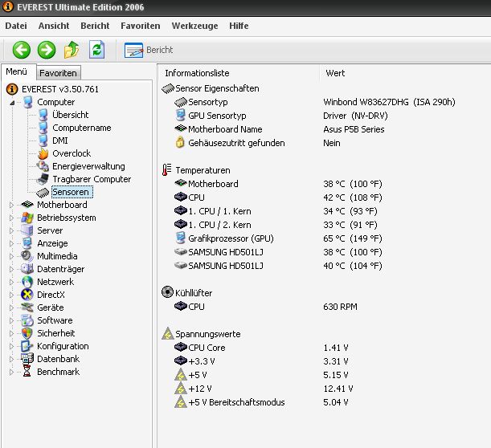Click the Tragbarer Computer laptop icon
491x448 pixels.
[x=43, y=179]
